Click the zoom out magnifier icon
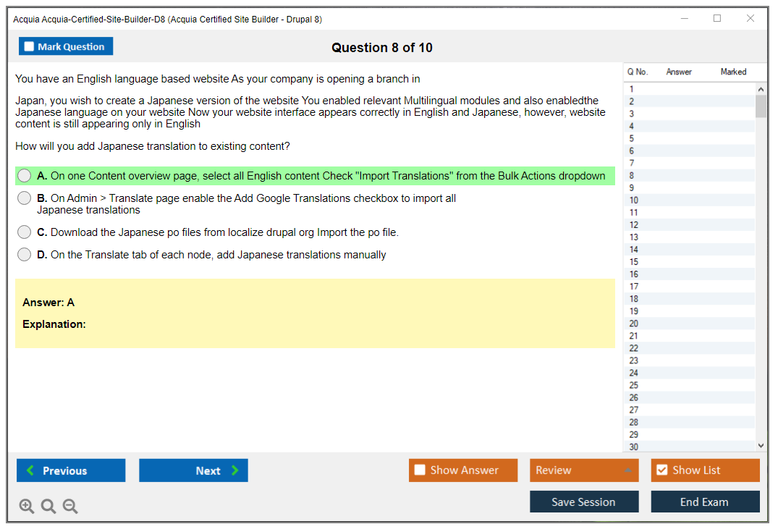This screenshot has height=532, width=778. [x=70, y=507]
